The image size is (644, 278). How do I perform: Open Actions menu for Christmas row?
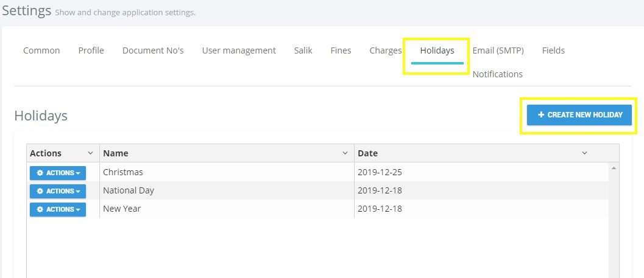coord(58,173)
